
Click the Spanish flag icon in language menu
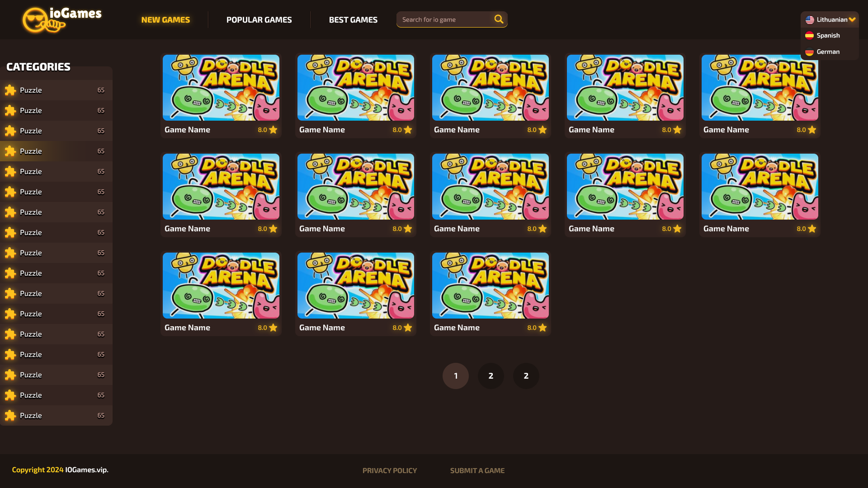pyautogui.click(x=810, y=35)
